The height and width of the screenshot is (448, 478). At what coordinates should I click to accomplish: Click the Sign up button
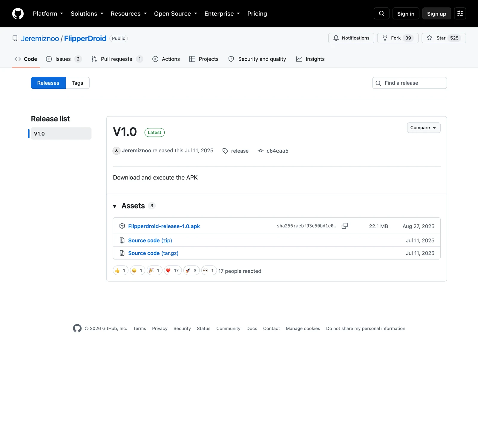pos(436,14)
